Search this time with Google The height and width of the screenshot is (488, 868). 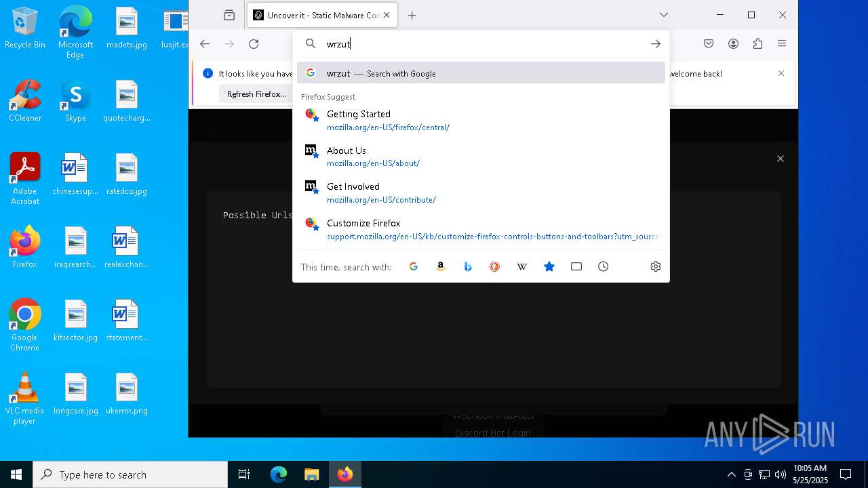(x=414, y=266)
